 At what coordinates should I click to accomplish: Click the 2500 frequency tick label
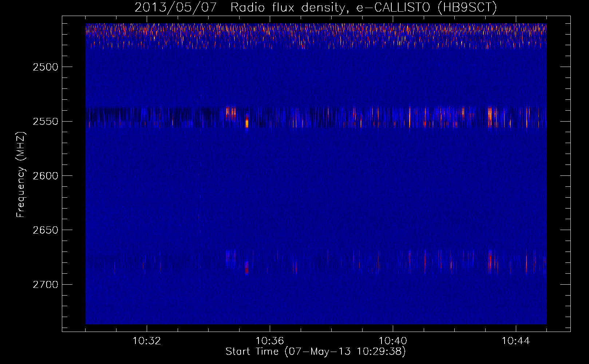coord(46,67)
